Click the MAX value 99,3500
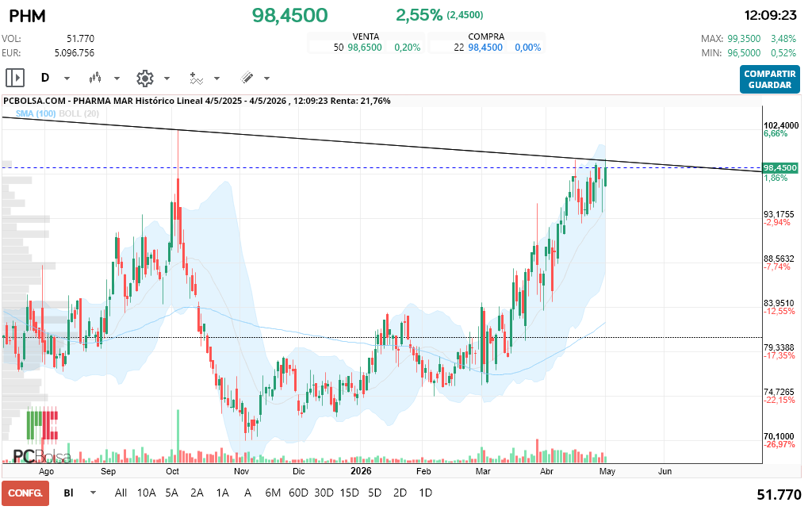Image resolution: width=812 pixels, height=510 pixels. (x=744, y=39)
